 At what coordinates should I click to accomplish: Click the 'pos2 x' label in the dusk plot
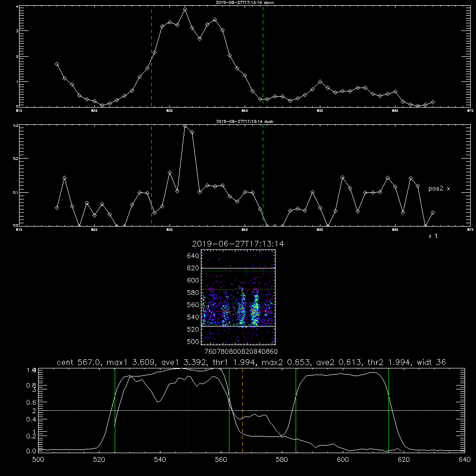point(439,188)
